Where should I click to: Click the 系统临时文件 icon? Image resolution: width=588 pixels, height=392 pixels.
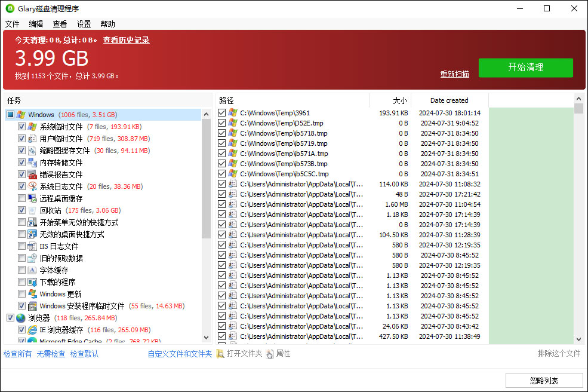coord(33,127)
